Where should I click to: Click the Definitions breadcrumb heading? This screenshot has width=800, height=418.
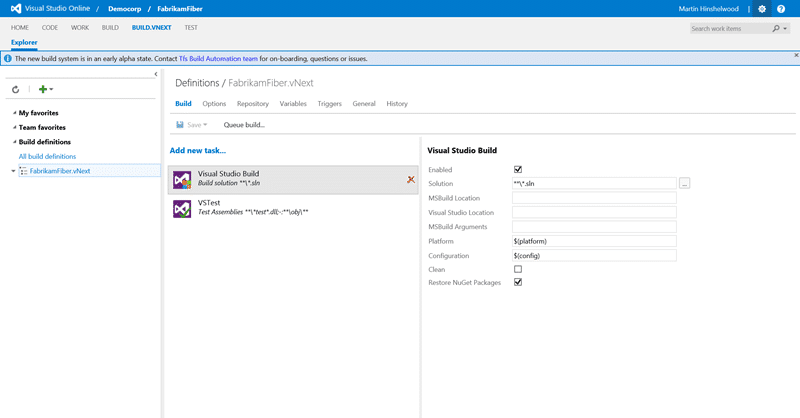coord(197,83)
